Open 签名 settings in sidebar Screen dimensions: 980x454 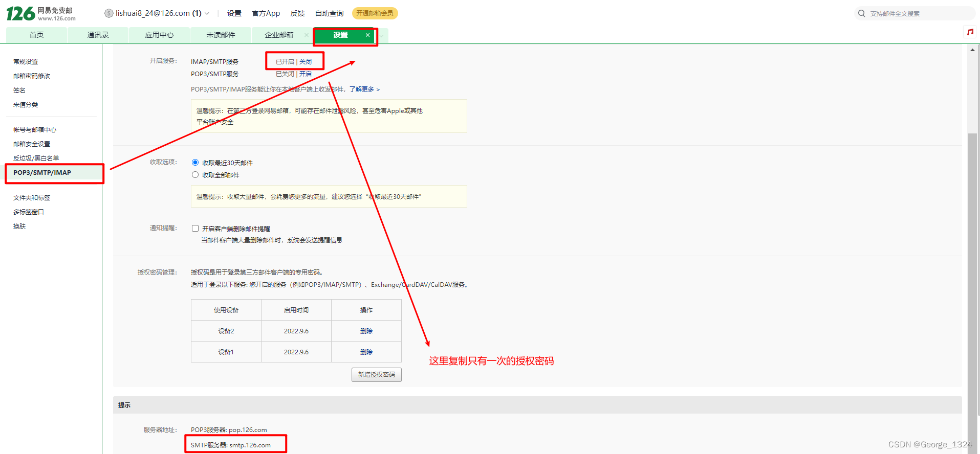coord(19,90)
